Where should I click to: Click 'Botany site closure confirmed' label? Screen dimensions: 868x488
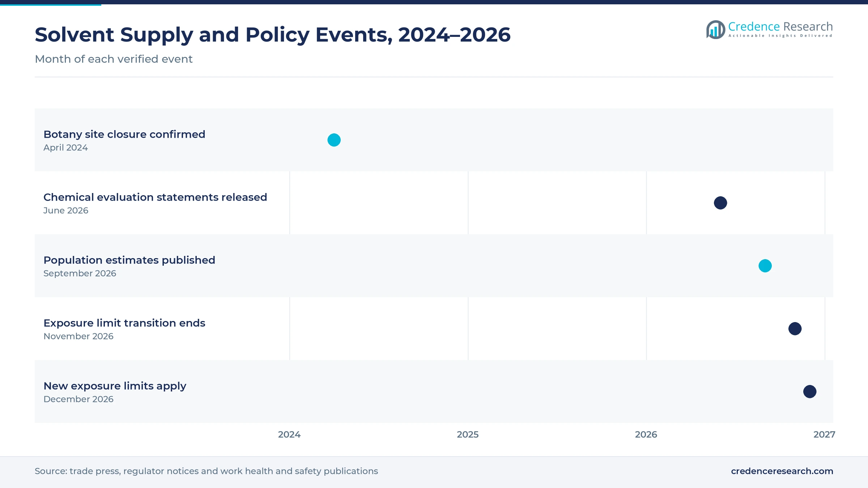(124, 134)
